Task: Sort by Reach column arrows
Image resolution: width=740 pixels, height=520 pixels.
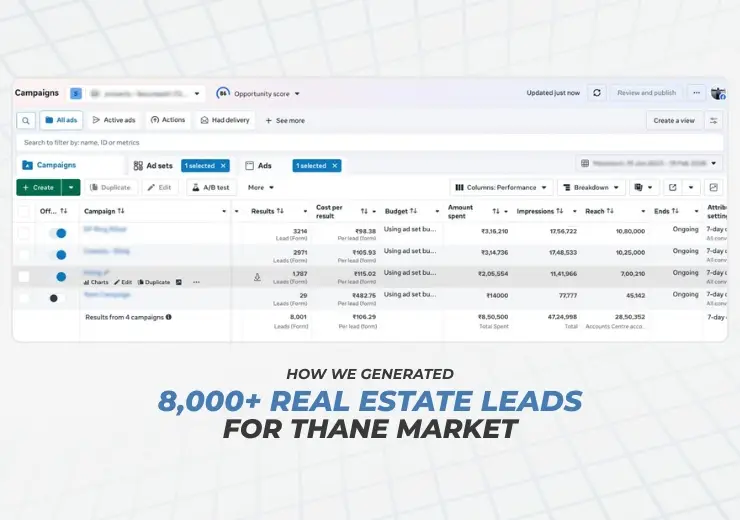Action: (610, 211)
